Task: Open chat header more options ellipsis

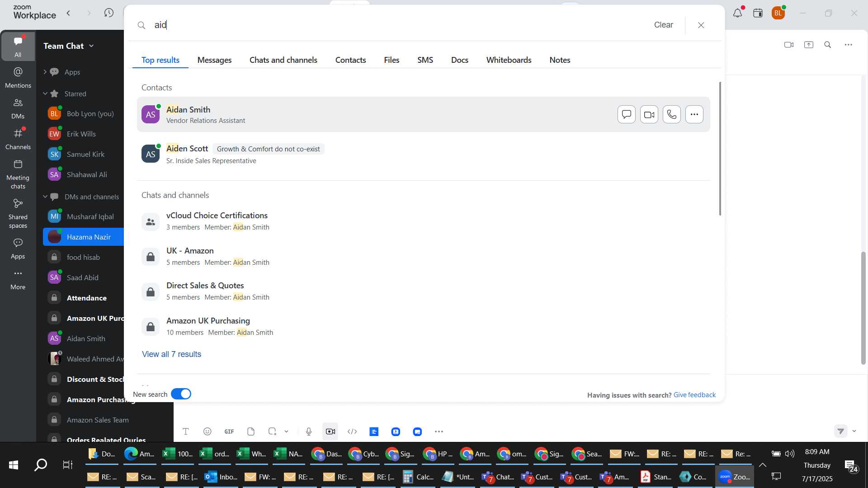Action: click(849, 45)
